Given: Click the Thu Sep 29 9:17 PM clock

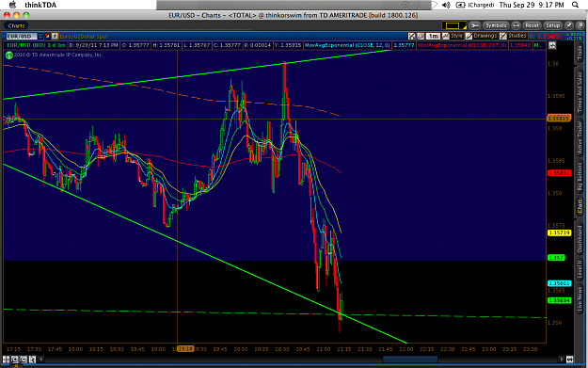Looking at the screenshot, I should coord(532,5).
